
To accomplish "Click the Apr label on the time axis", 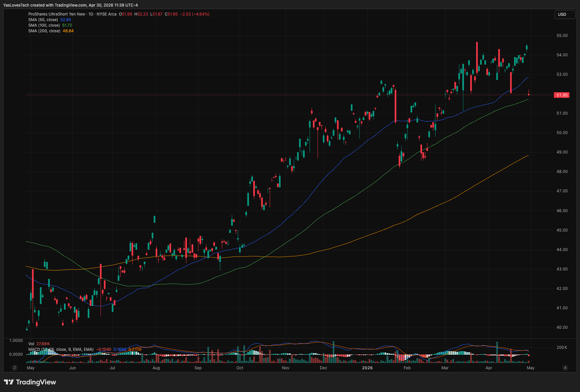I will pyautogui.click(x=489, y=368).
